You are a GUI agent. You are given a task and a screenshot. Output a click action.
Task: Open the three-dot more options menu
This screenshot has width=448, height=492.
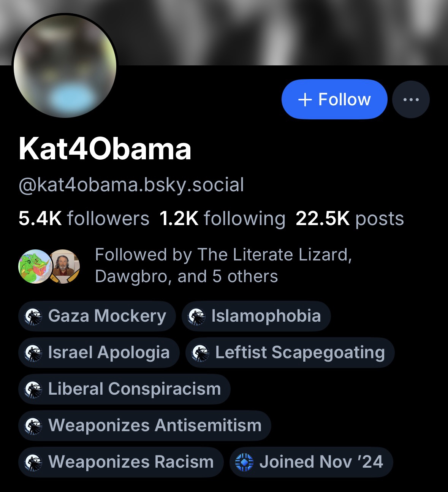click(411, 99)
